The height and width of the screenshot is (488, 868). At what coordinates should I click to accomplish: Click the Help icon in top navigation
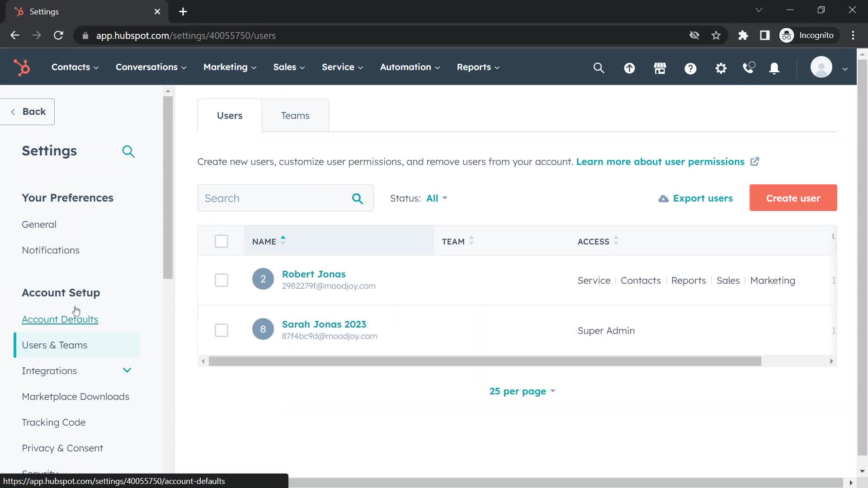[691, 67]
